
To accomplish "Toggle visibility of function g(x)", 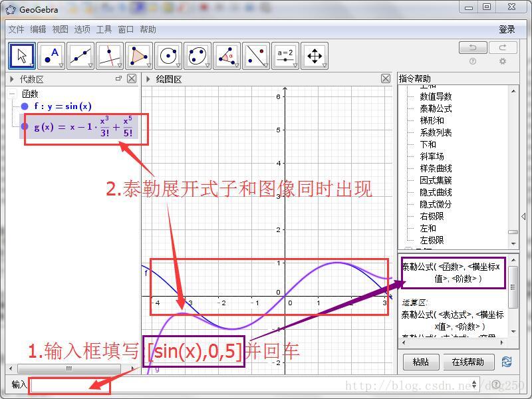I will (25, 126).
